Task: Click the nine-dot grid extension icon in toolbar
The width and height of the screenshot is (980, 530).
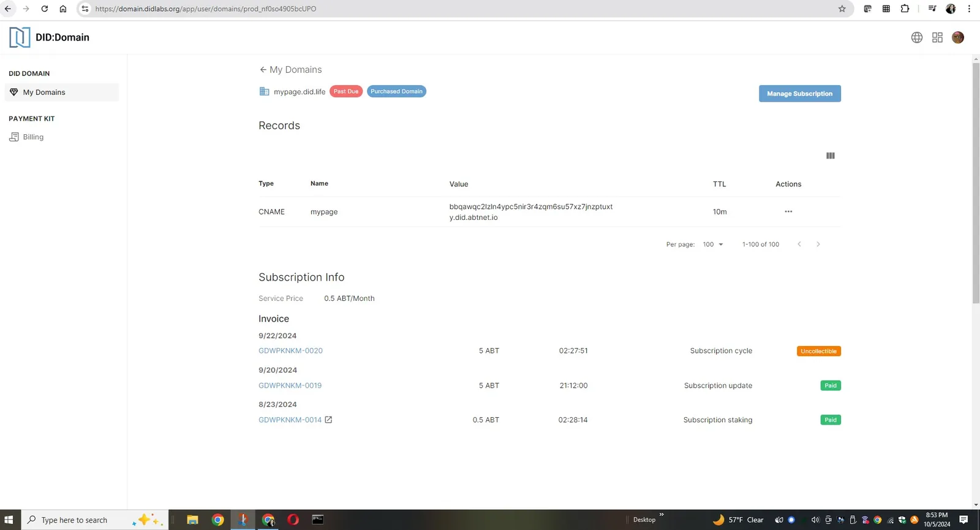Action: click(886, 9)
